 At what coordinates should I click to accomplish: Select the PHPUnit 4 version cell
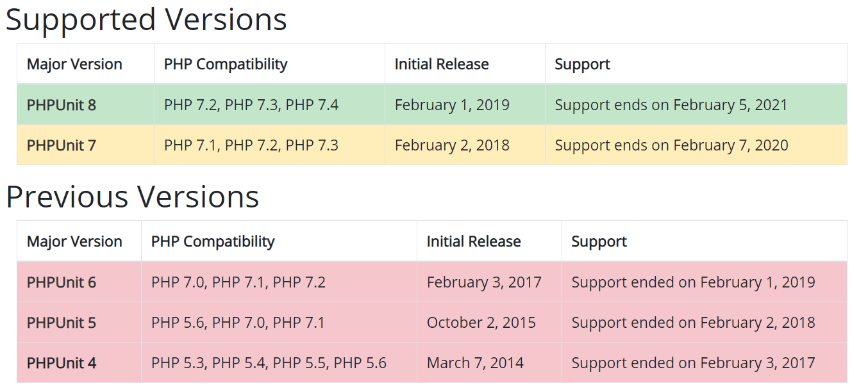point(62,363)
